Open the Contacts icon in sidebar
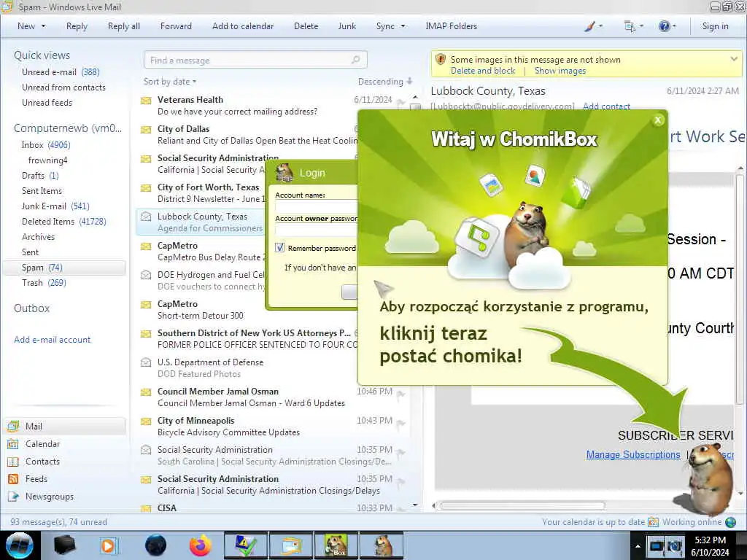The image size is (747, 560). pos(13,462)
